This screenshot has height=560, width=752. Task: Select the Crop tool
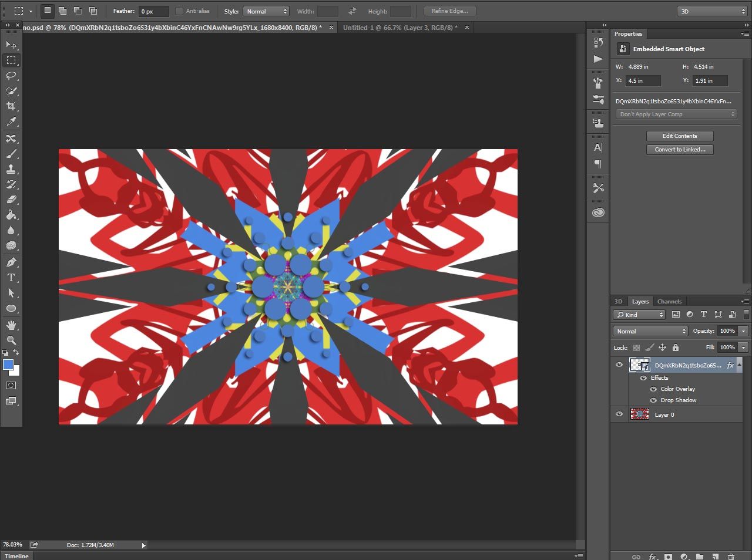(11, 106)
